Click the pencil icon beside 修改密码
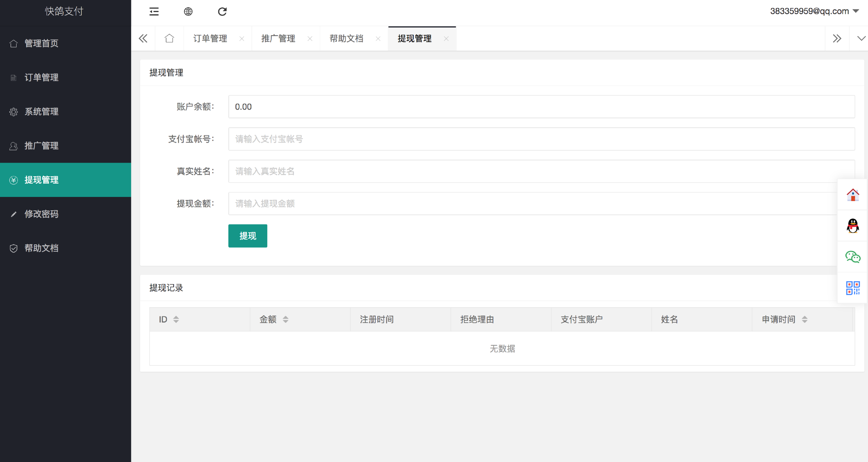The height and width of the screenshot is (462, 868). [x=13, y=214]
